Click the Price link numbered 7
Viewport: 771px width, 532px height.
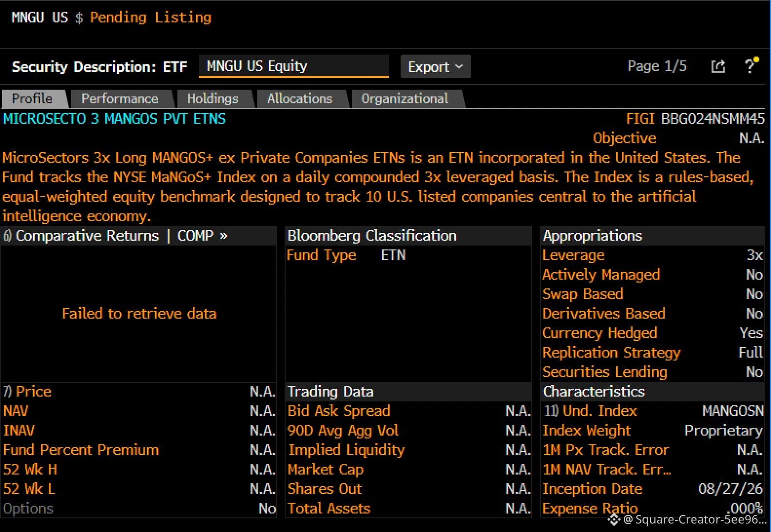pos(27,391)
